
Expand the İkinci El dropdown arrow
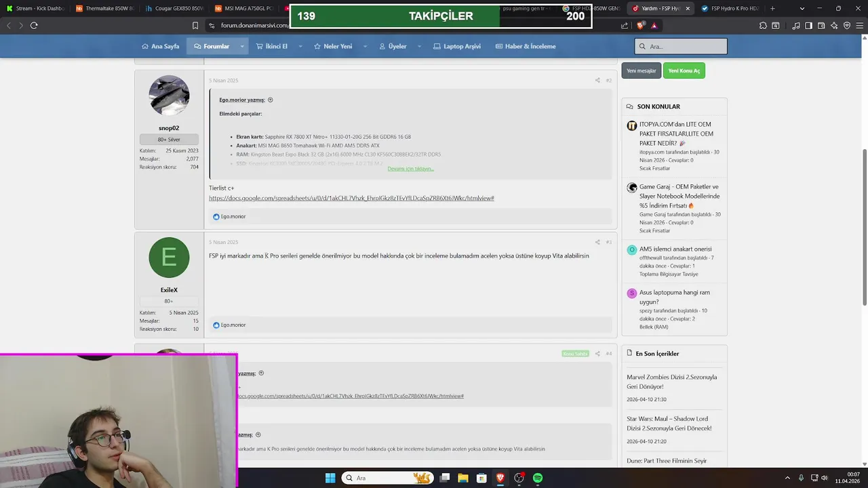[x=300, y=46]
